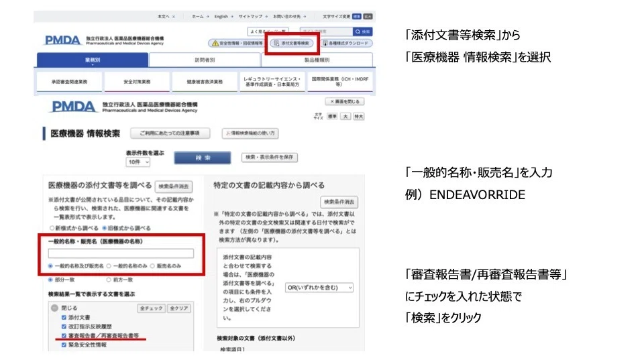Click ×画面を閉じる button
The image size is (644, 362).
pos(345,101)
